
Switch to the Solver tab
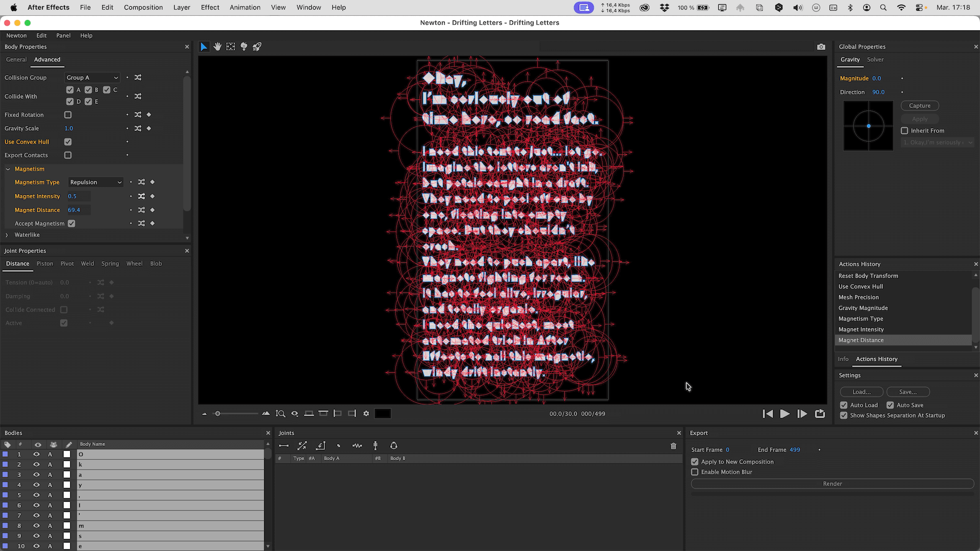pos(875,59)
